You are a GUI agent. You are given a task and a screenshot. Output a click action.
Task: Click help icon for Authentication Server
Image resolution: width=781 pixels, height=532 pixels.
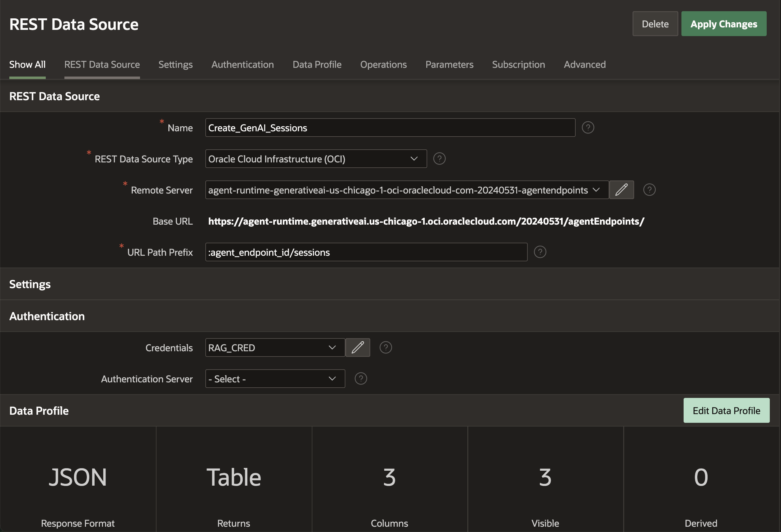tap(361, 379)
